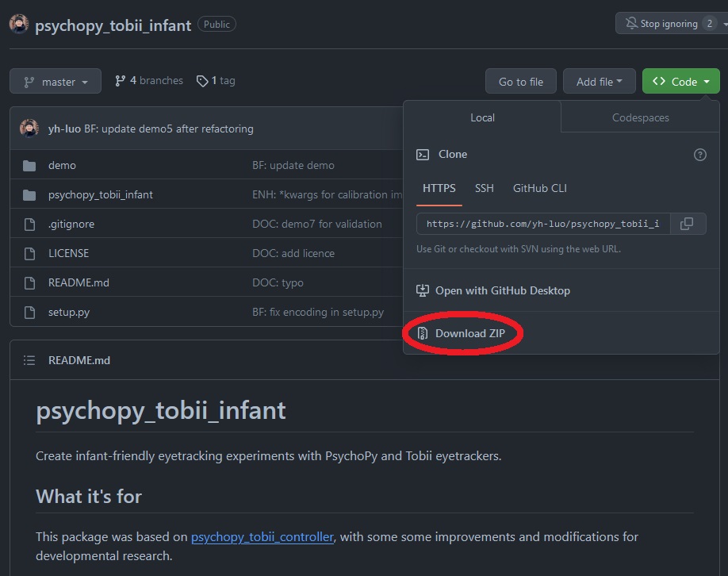The height and width of the screenshot is (576, 728).
Task: Click the psychopy_tobii_infant readme heading
Action: point(161,411)
